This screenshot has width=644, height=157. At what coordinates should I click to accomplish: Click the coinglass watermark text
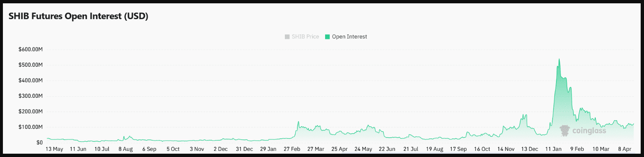(589, 131)
